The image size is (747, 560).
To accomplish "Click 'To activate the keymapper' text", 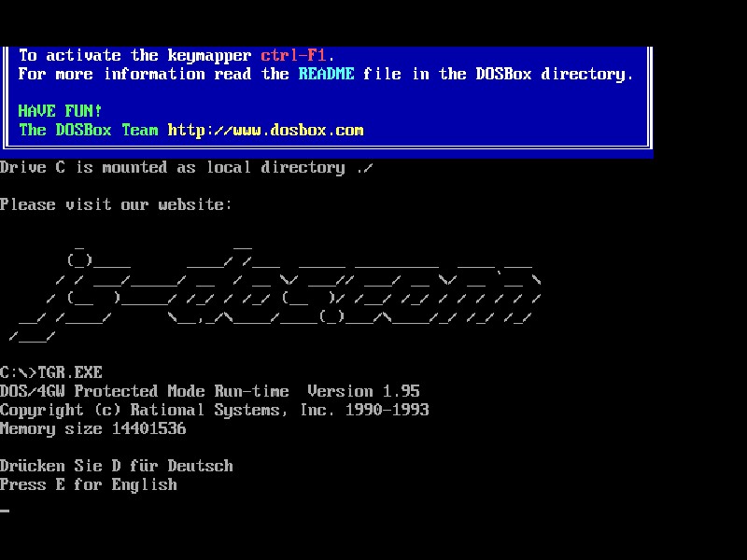I will tap(134, 55).
